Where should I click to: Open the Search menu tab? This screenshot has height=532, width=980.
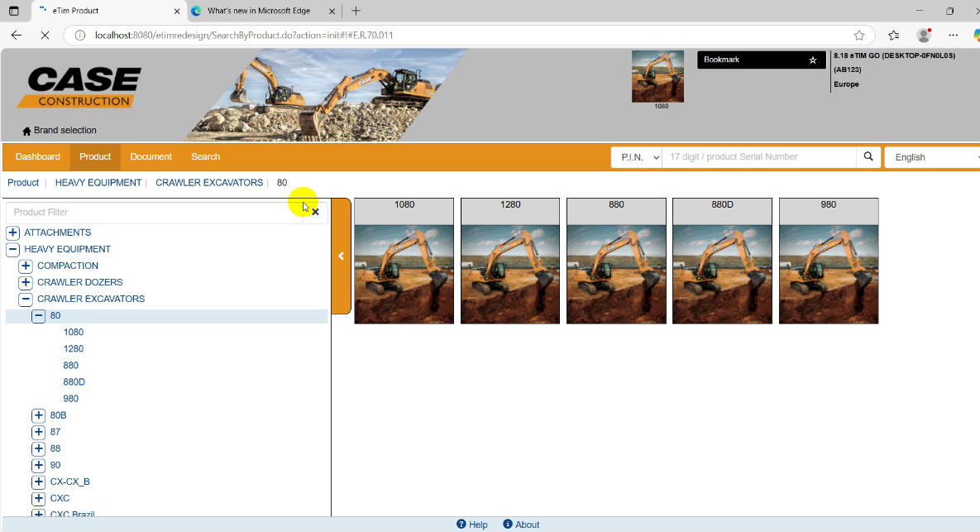pos(206,157)
